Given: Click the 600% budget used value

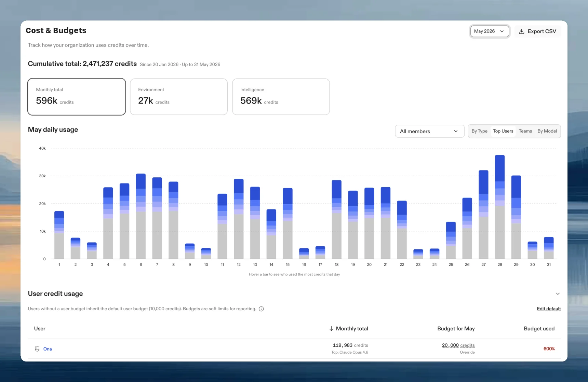Looking at the screenshot, I should pos(549,349).
